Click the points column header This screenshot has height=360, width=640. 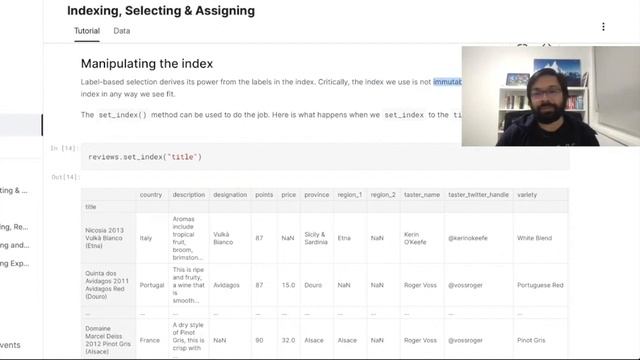[x=264, y=195]
